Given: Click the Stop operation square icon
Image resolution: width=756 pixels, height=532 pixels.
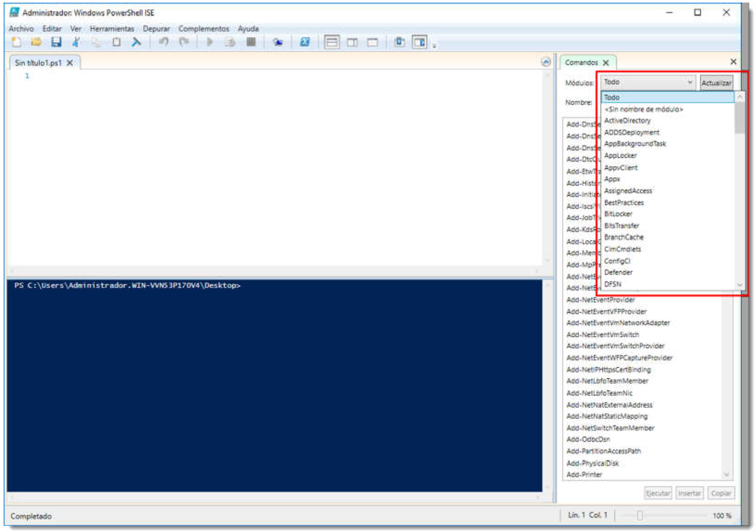Looking at the screenshot, I should click(251, 42).
